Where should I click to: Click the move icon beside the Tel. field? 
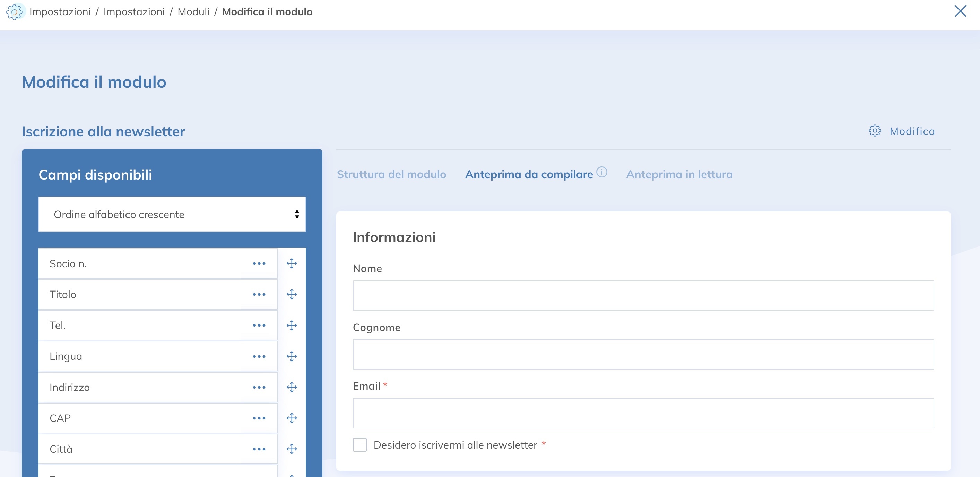point(292,325)
